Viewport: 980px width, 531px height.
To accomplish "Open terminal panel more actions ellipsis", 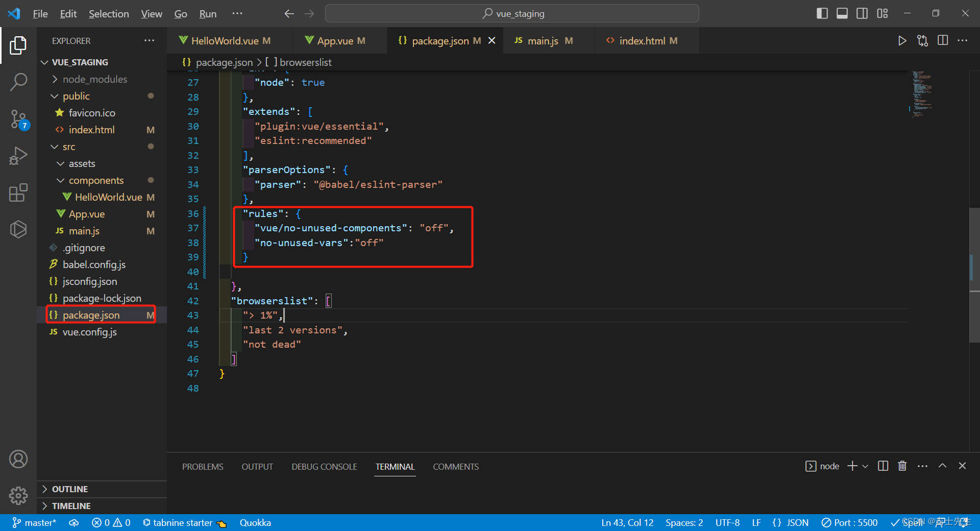I will [x=922, y=466].
